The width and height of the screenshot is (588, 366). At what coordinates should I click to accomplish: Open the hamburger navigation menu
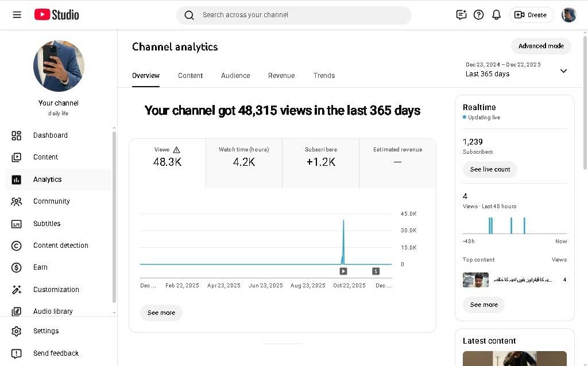pyautogui.click(x=17, y=15)
